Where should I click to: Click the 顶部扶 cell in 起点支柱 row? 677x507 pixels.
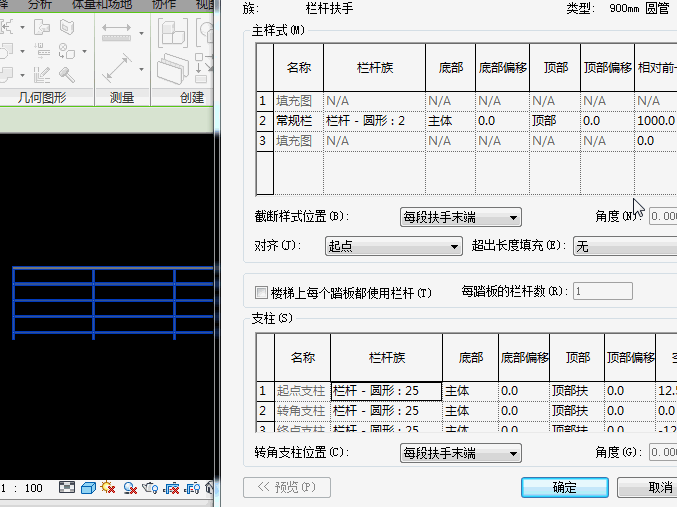point(577,391)
